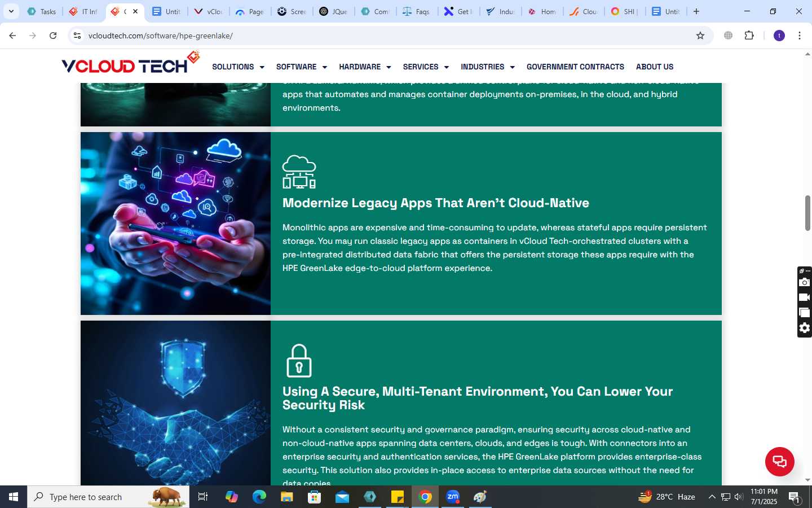This screenshot has width=812, height=508.
Task: Click the smartphone cloud icons image
Action: click(x=175, y=224)
